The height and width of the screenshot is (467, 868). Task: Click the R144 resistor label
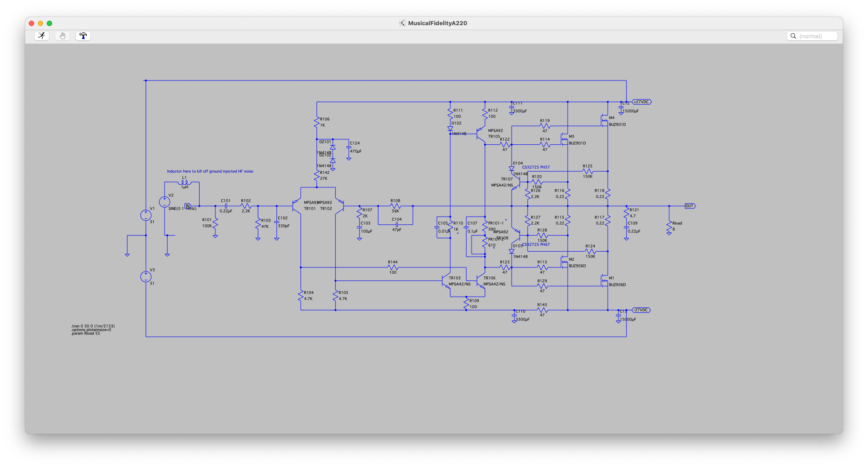click(x=393, y=262)
